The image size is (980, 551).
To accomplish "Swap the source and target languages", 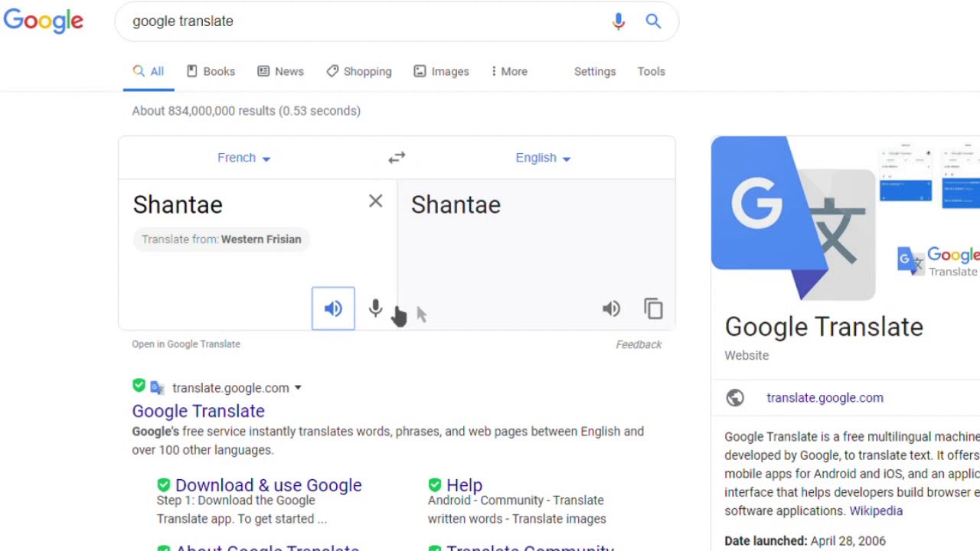I will (x=397, y=158).
